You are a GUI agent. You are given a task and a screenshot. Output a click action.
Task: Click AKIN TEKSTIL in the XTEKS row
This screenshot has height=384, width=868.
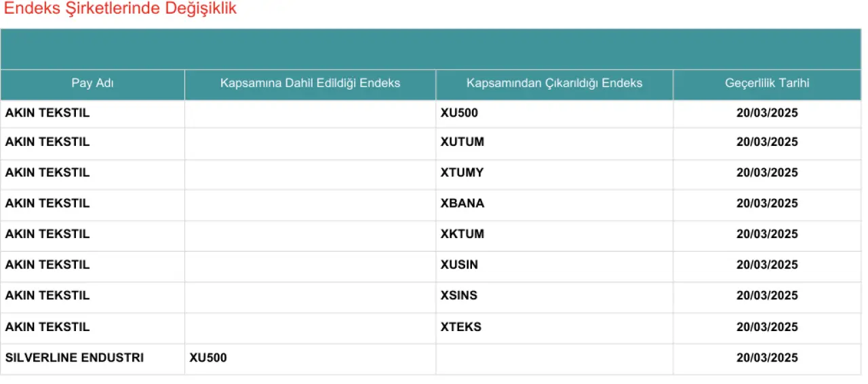(47, 327)
